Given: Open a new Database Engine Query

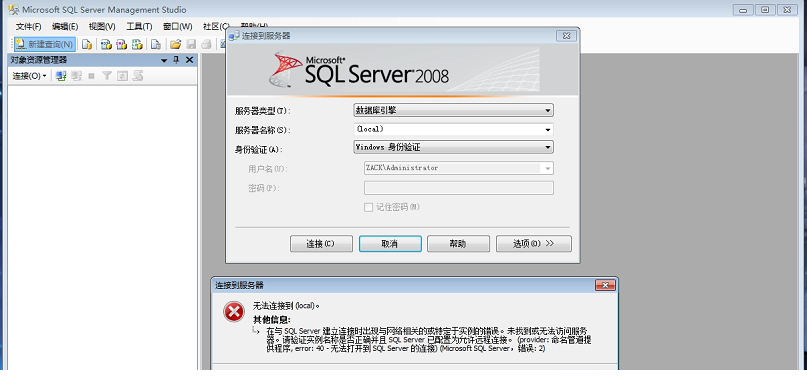Looking at the screenshot, I should point(87,44).
